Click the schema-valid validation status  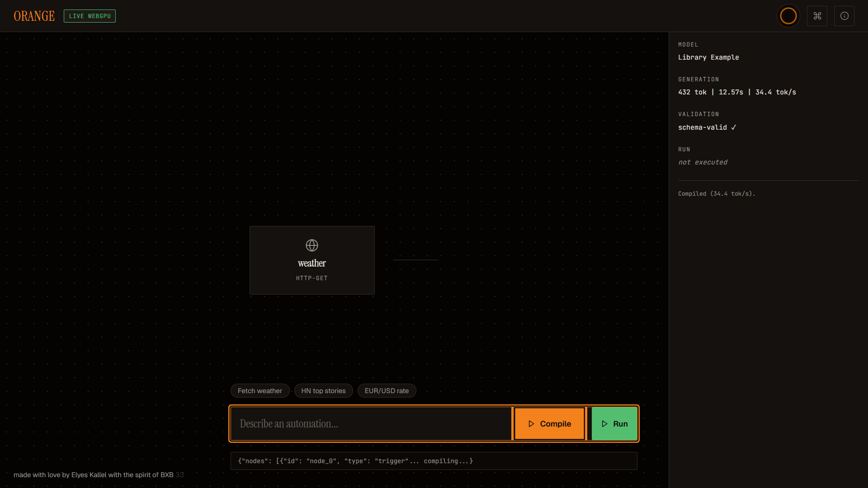pyautogui.click(x=707, y=127)
